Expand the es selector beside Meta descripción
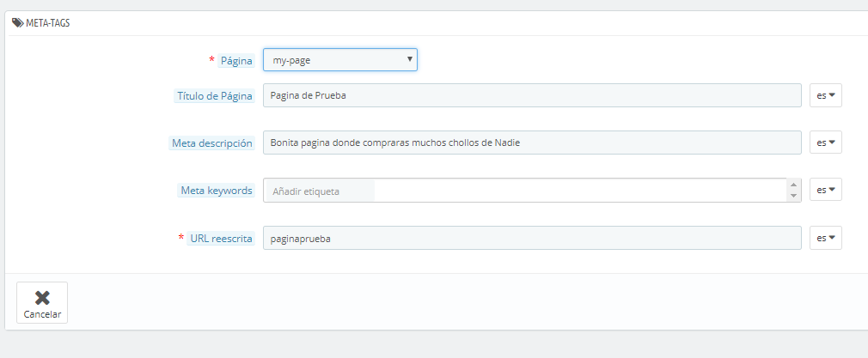 [x=825, y=143]
